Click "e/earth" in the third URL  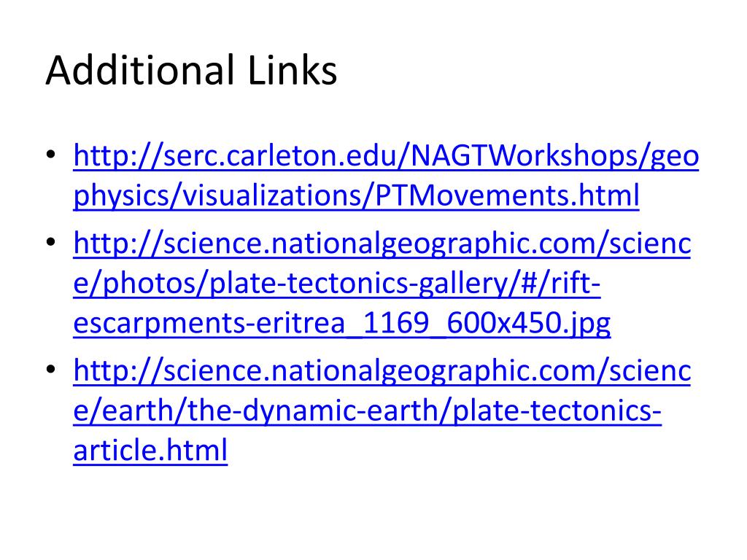(124, 411)
